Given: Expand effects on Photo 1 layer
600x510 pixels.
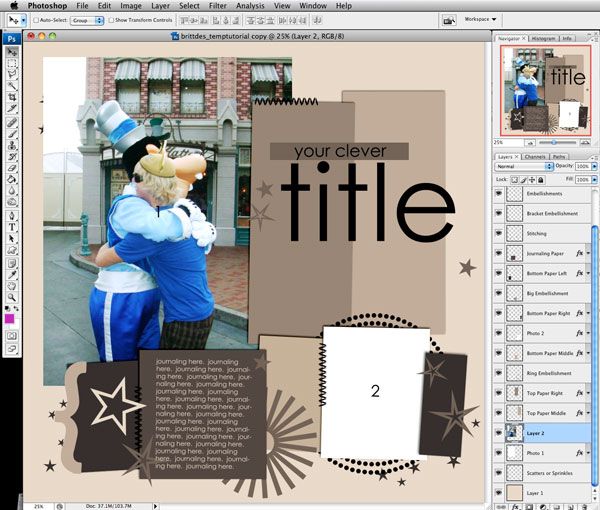Looking at the screenshot, I should (x=589, y=453).
